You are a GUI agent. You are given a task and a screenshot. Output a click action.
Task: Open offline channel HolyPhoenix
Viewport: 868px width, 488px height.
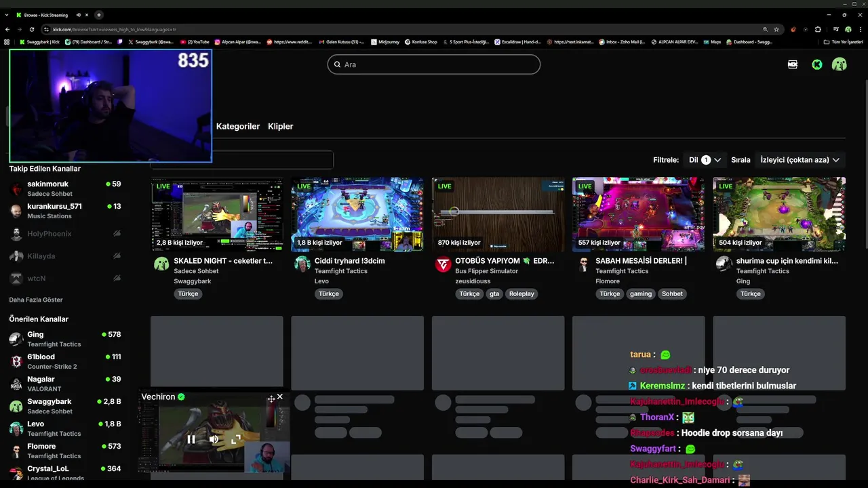[65, 234]
